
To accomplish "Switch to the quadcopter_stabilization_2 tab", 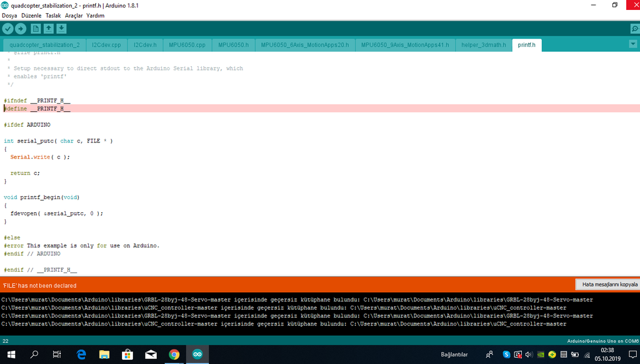I will (44, 45).
